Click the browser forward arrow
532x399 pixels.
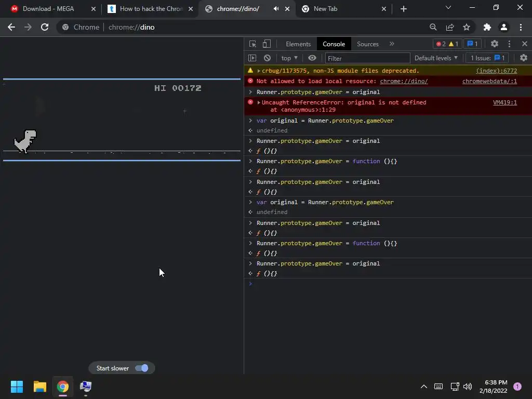click(x=28, y=27)
